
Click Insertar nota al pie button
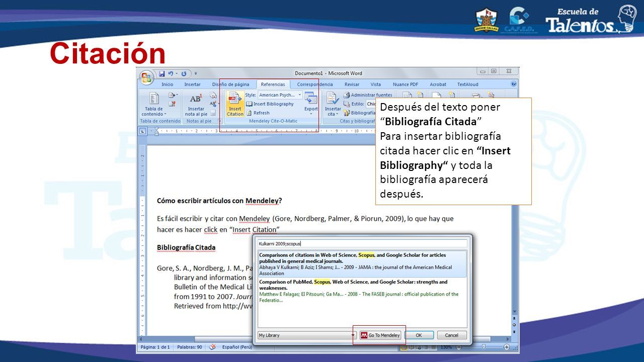pos(196,104)
